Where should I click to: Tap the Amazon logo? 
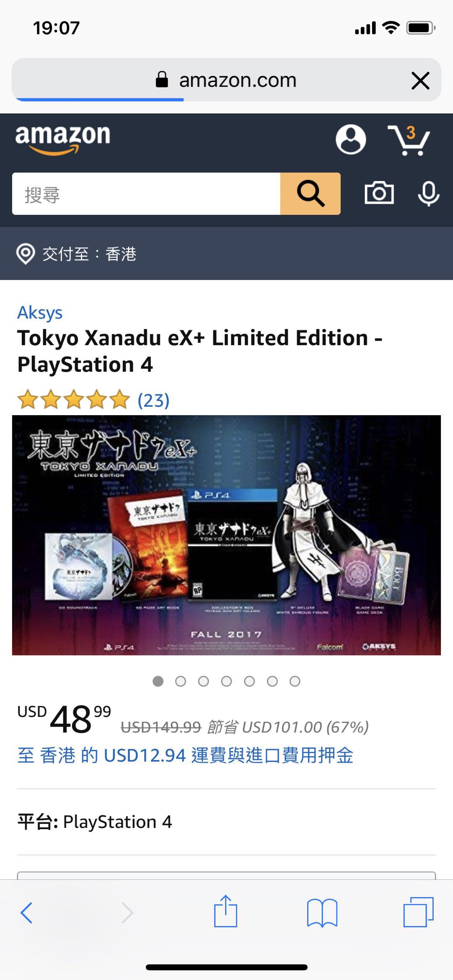click(x=63, y=140)
